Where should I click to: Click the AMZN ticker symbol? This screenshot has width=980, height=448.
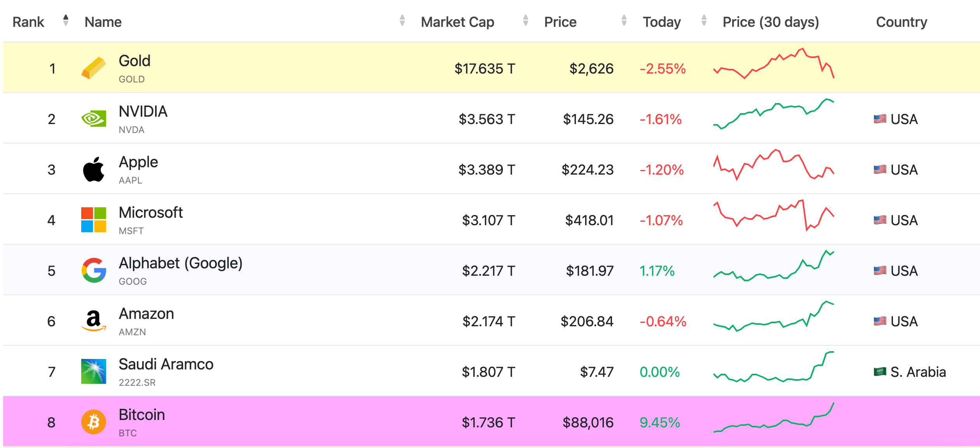pos(132,332)
